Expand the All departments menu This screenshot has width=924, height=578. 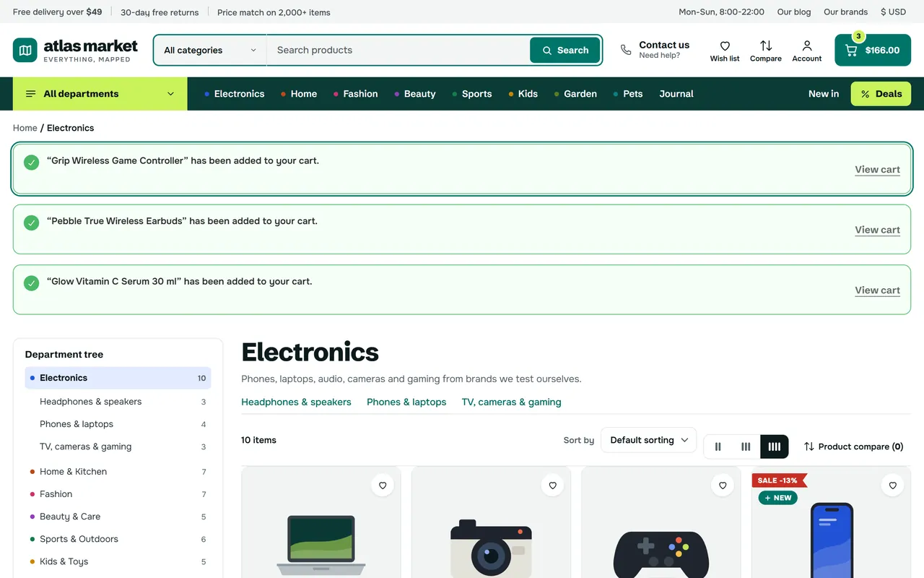point(100,94)
